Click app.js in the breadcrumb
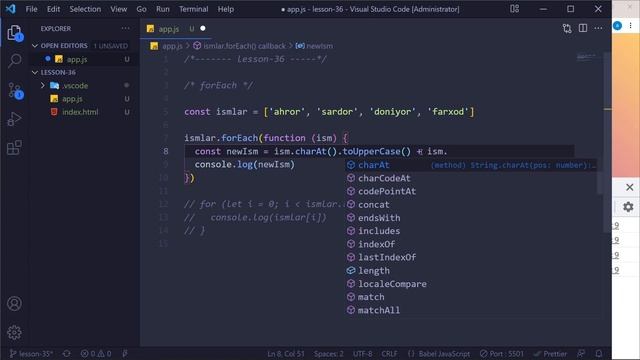This screenshot has width=640, height=360. click(x=172, y=46)
